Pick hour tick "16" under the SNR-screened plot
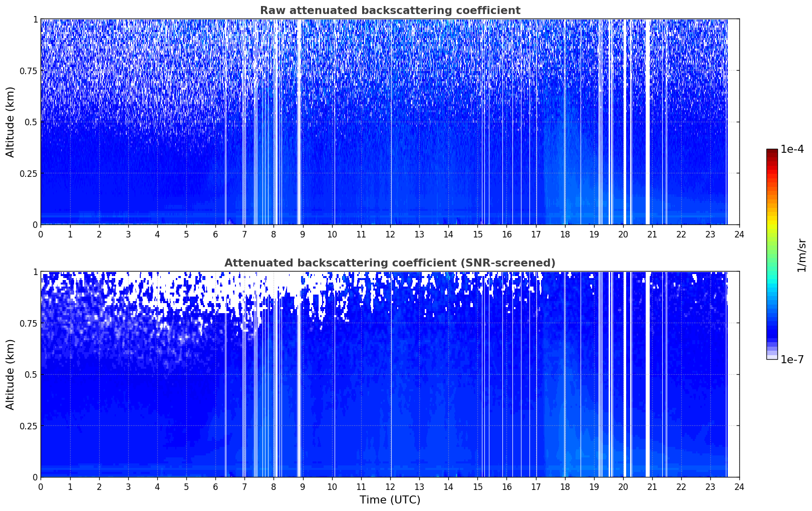Image resolution: width=812 pixels, height=511 pixels. [506, 486]
